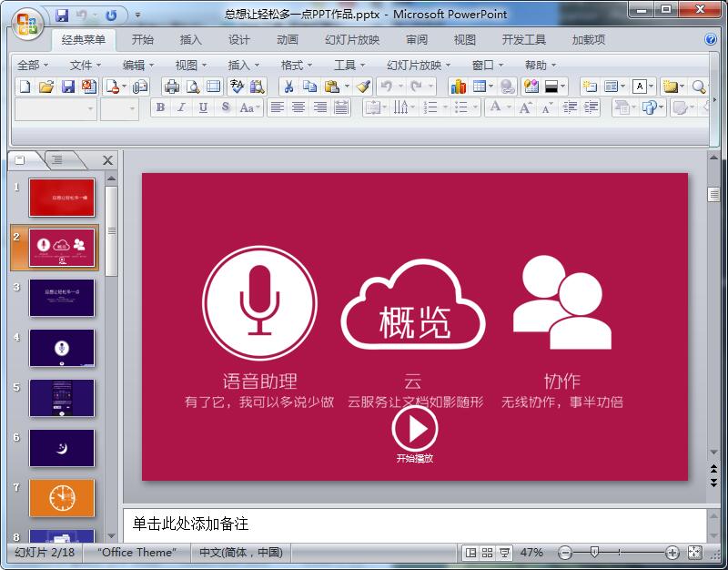This screenshot has width=728, height=570.
Task: Cut with the scissors icon
Action: coord(288,87)
